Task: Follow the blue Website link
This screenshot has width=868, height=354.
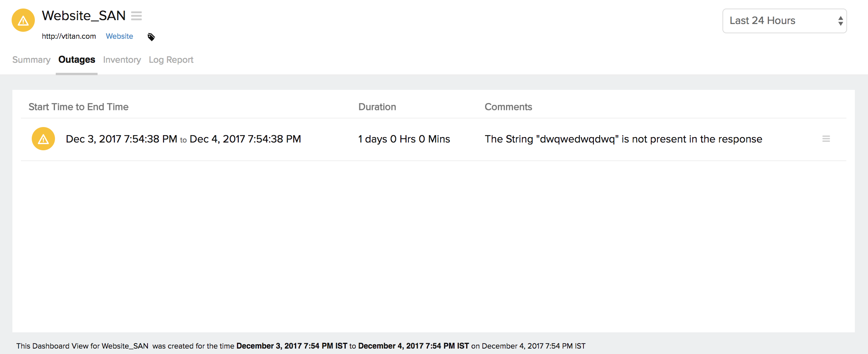Action: point(119,36)
